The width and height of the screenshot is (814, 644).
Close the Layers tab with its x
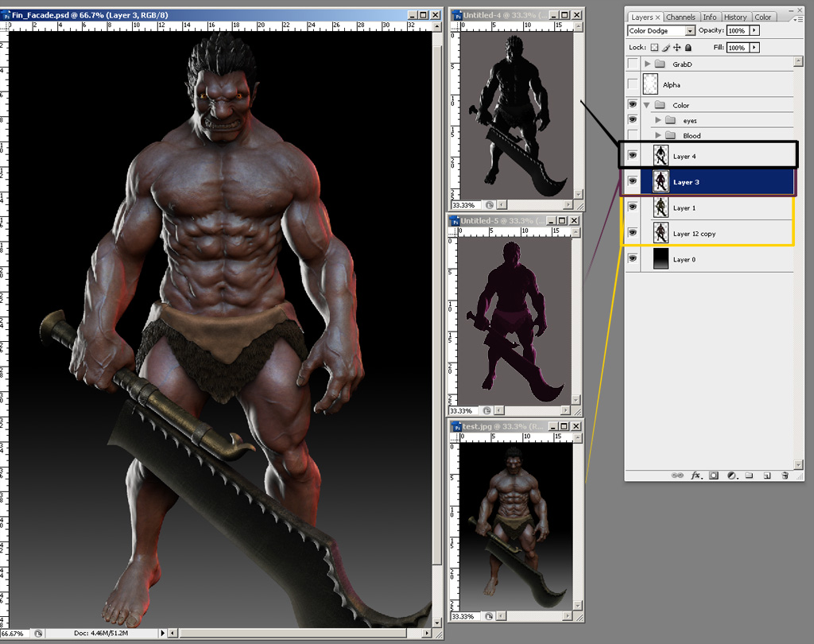tap(657, 17)
